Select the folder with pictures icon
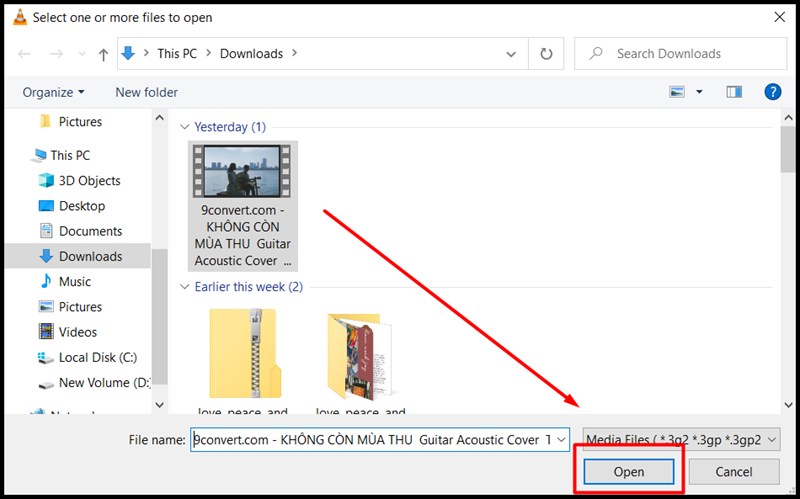Screen dimensions: 800x499 (360, 356)
